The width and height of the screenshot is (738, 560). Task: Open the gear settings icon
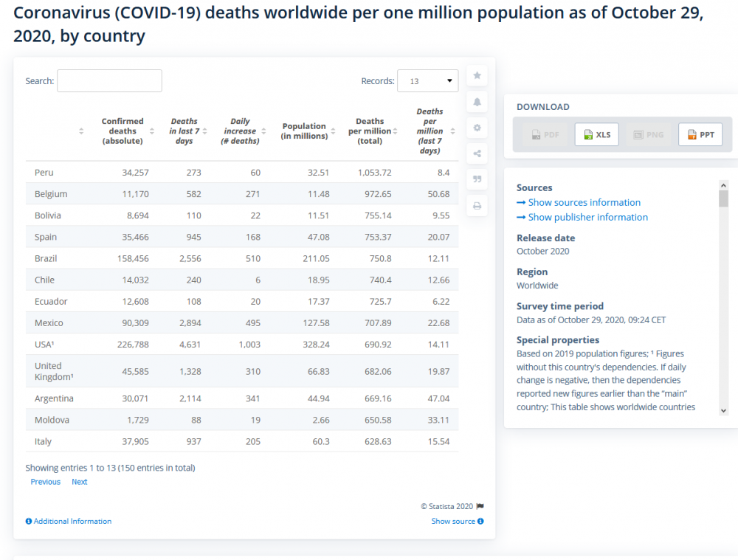click(x=477, y=128)
